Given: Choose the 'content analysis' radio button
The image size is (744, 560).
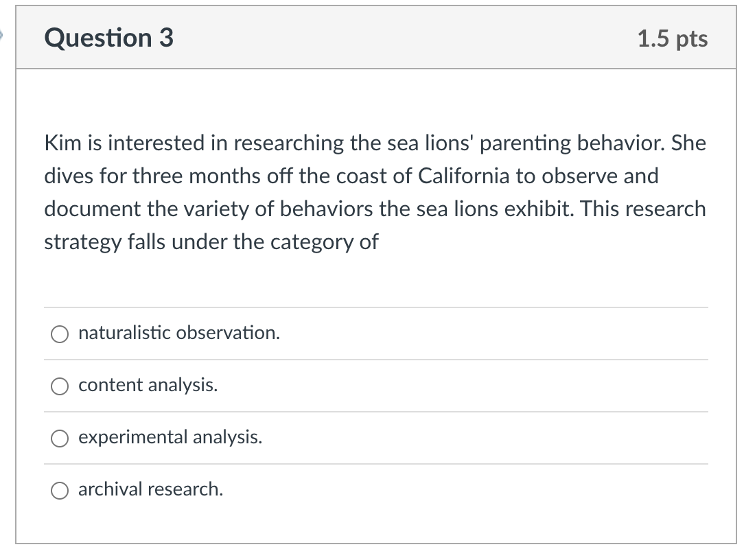Looking at the screenshot, I should (x=60, y=386).
